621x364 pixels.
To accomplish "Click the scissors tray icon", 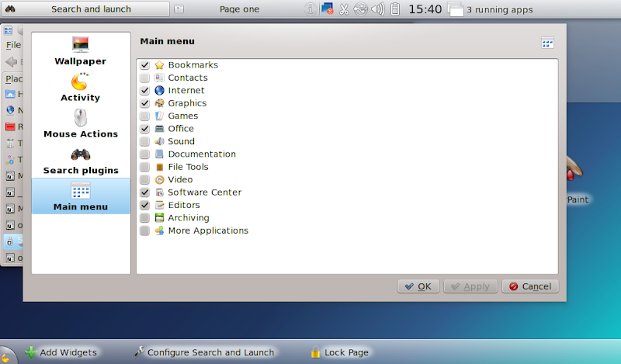I will click(344, 9).
